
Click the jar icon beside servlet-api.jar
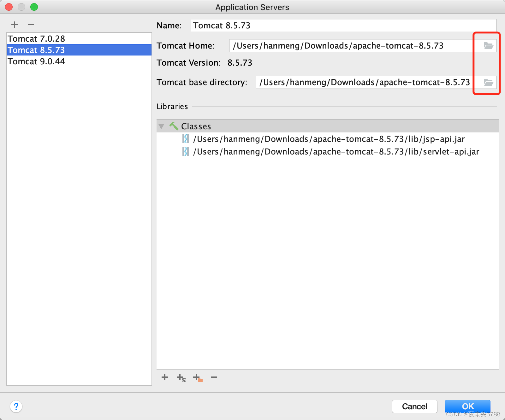click(x=186, y=151)
